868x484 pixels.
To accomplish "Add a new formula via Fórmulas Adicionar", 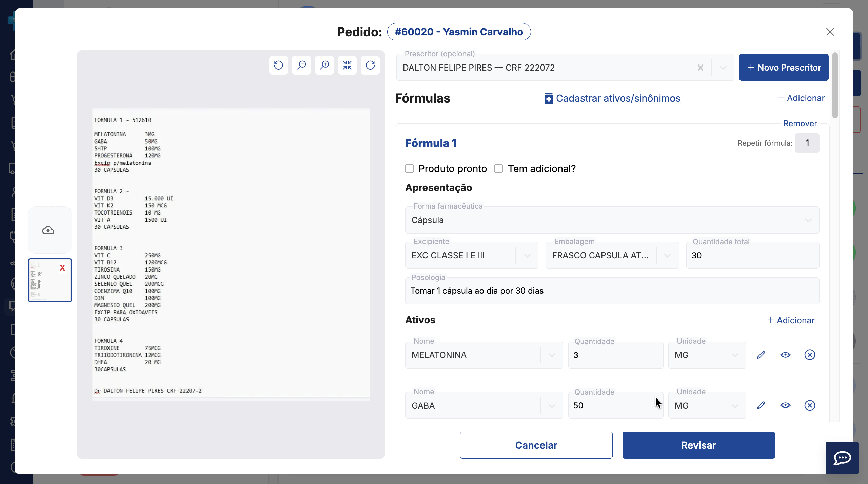I will 801,98.
